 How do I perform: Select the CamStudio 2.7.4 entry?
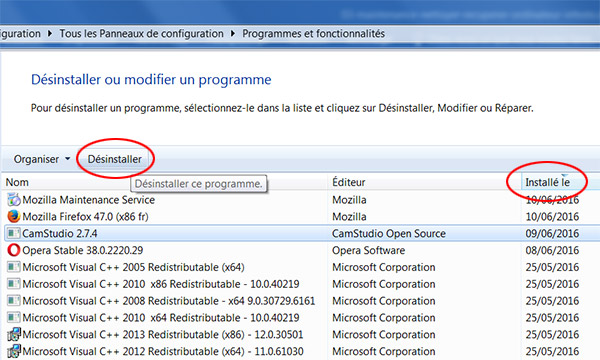click(x=60, y=233)
